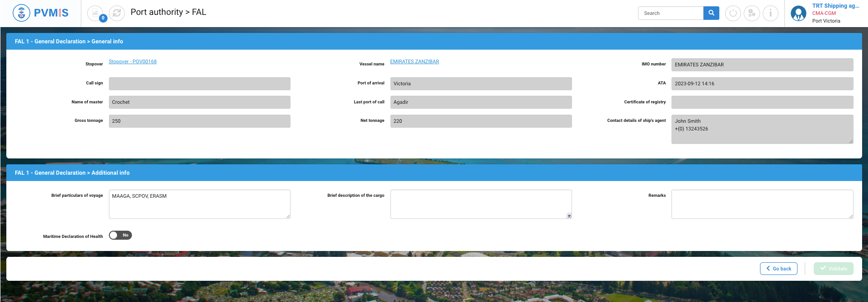Image resolution: width=868 pixels, height=302 pixels.
Task: Click the General info section header
Action: click(69, 42)
